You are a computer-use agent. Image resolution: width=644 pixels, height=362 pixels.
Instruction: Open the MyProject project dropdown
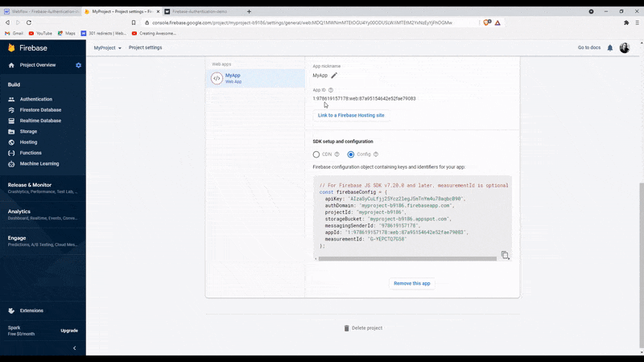(x=107, y=48)
